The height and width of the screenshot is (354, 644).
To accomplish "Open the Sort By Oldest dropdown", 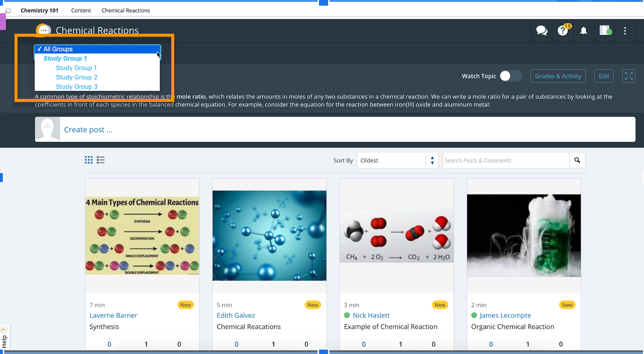I will pyautogui.click(x=397, y=160).
